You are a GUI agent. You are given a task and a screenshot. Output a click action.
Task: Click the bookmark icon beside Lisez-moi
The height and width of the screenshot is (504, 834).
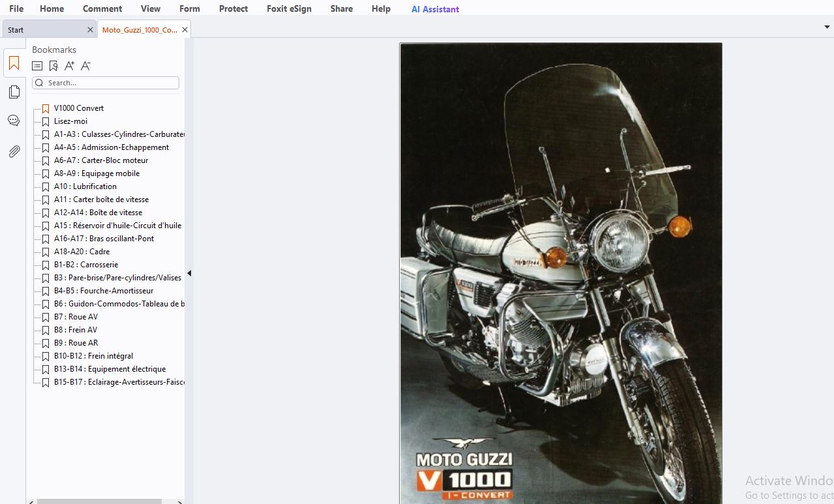(46, 122)
